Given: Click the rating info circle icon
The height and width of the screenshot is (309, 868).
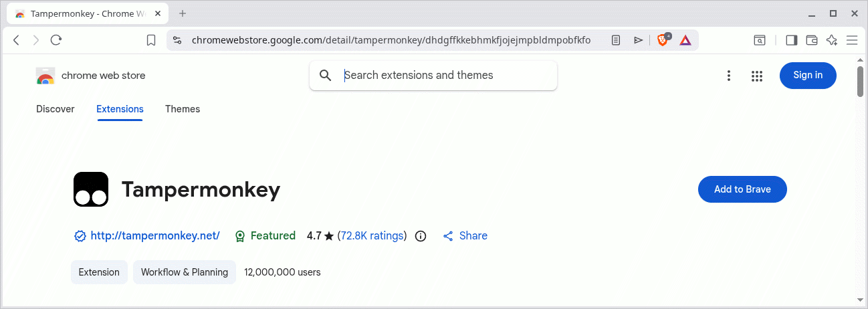Looking at the screenshot, I should (x=421, y=236).
